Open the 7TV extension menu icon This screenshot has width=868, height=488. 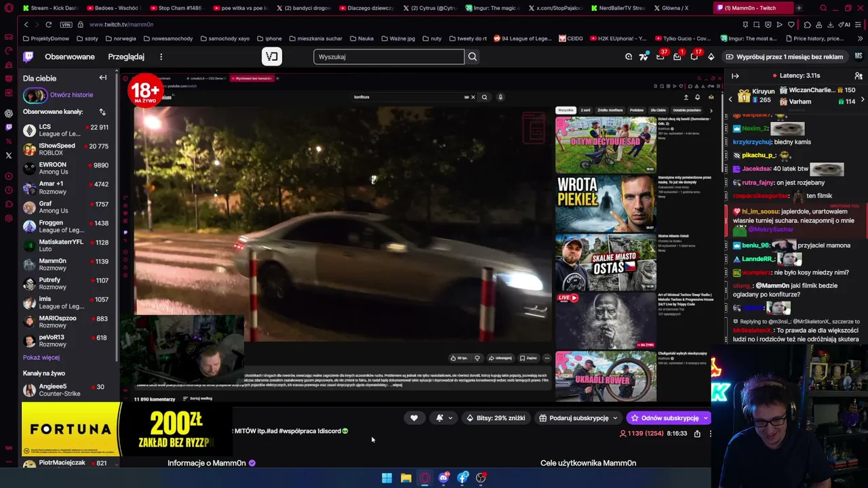point(644,57)
